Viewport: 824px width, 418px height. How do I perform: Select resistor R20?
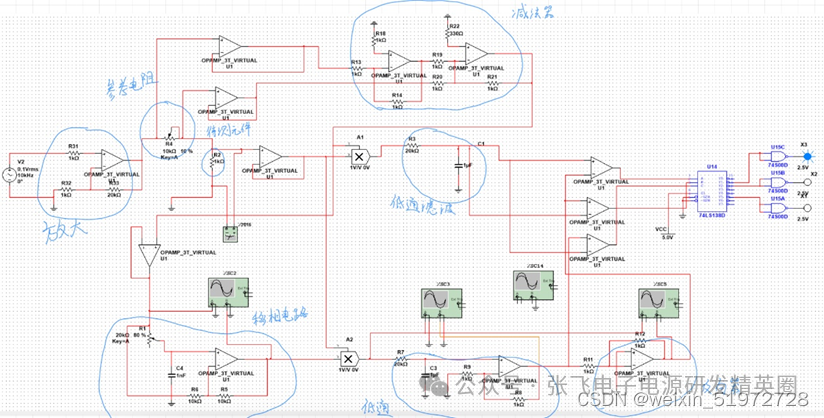(x=437, y=83)
